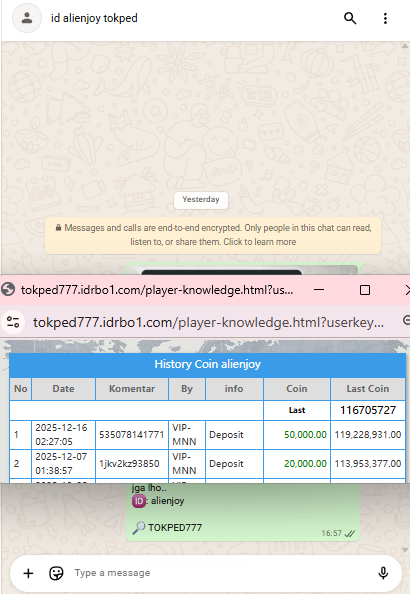
Task: Click the magnifier emoji beside TOKPED777
Action: pyautogui.click(x=139, y=527)
